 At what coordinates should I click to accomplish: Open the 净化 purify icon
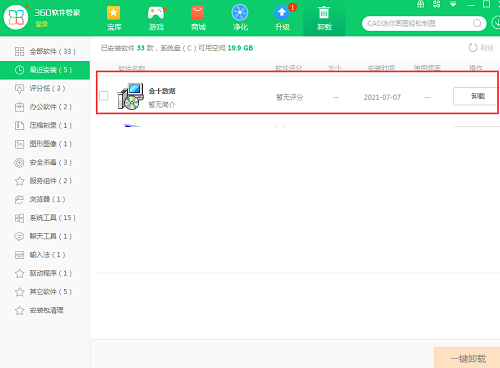click(x=240, y=13)
